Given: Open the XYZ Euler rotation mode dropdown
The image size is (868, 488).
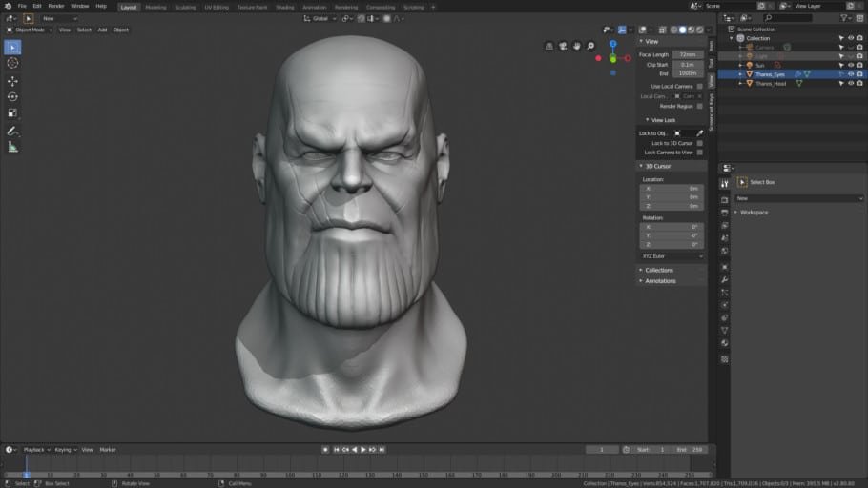Looking at the screenshot, I should point(672,256).
